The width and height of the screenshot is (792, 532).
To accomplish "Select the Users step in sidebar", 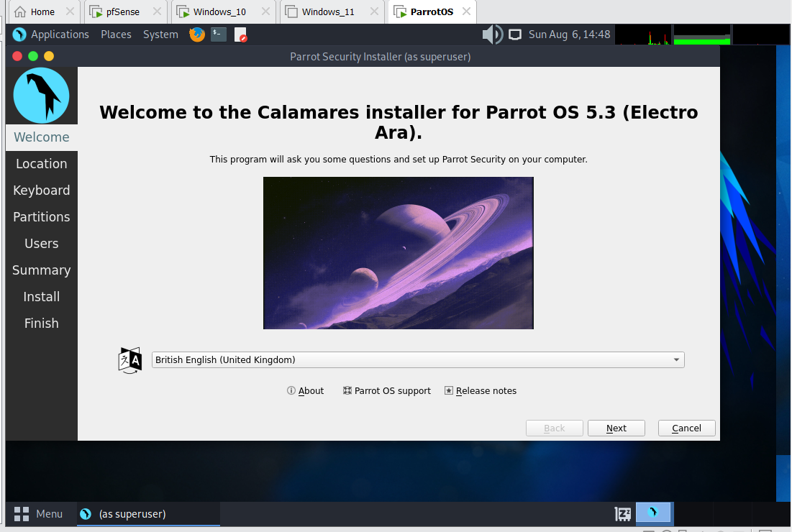I will click(42, 243).
